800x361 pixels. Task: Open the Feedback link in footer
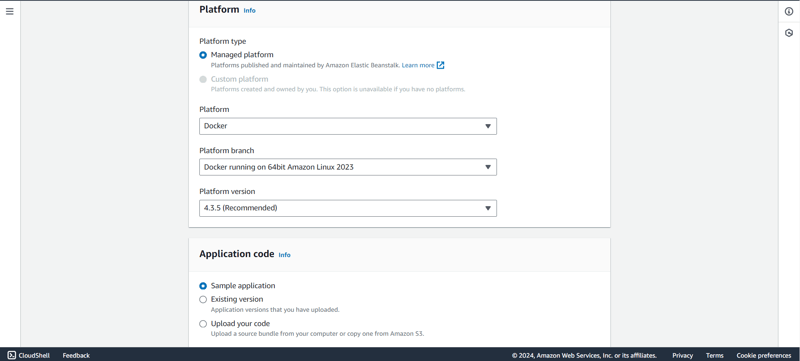76,355
